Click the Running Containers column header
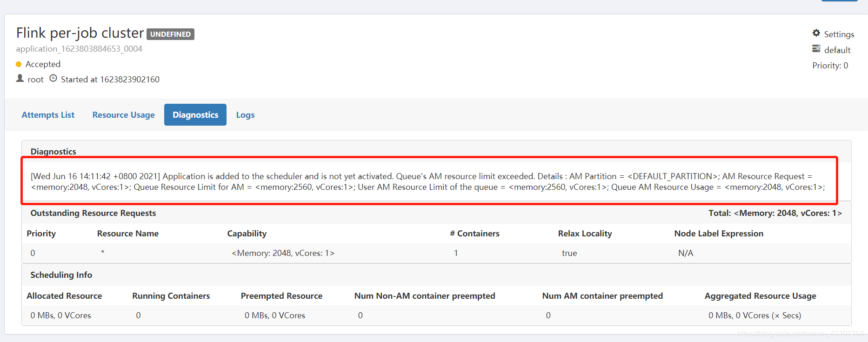Image resolution: width=868 pixels, height=342 pixels. (x=171, y=296)
